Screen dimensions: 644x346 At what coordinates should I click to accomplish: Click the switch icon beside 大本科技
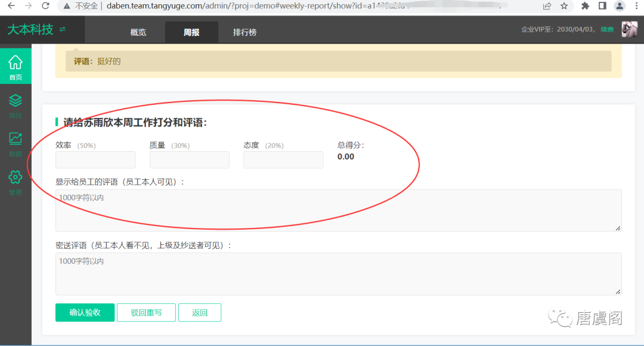63,30
